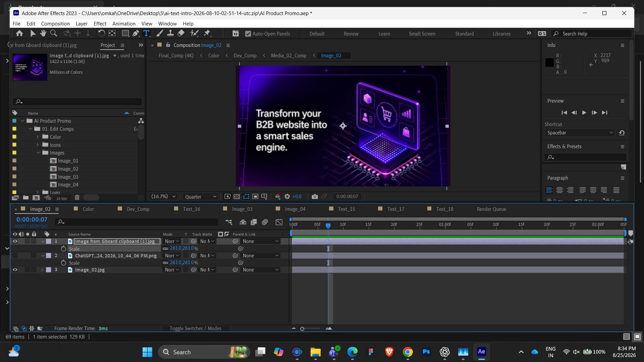
Task: Switch to the Text_16 timeline tab
Action: (191, 209)
